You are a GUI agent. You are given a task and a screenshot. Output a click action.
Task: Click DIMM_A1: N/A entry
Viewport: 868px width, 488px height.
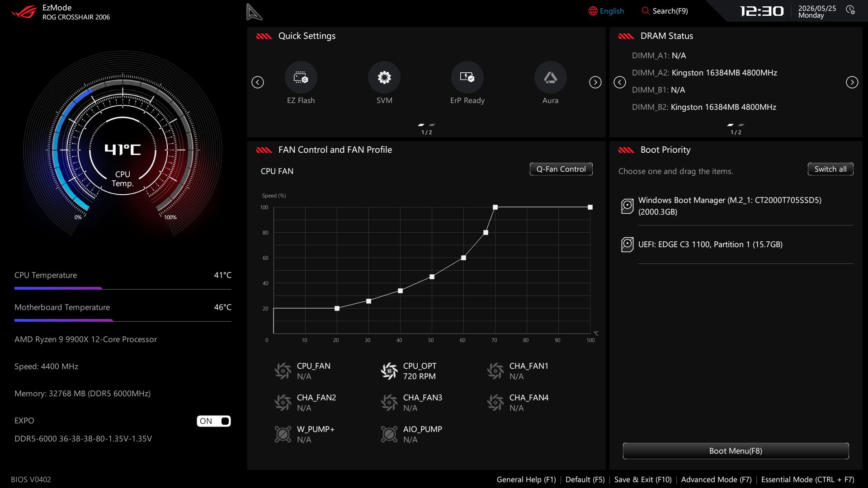click(x=659, y=56)
